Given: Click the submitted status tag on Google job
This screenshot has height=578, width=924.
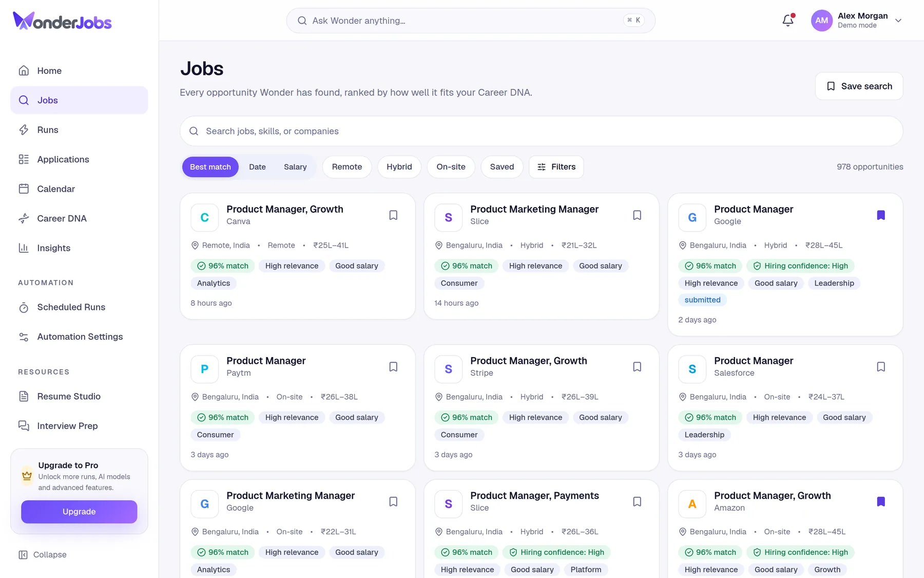Looking at the screenshot, I should (702, 300).
